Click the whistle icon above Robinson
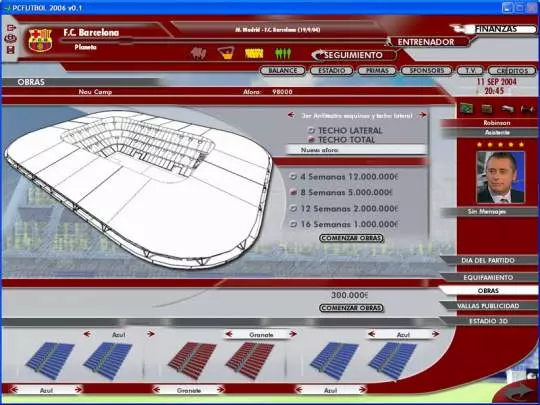The image size is (540, 405). [x=507, y=109]
